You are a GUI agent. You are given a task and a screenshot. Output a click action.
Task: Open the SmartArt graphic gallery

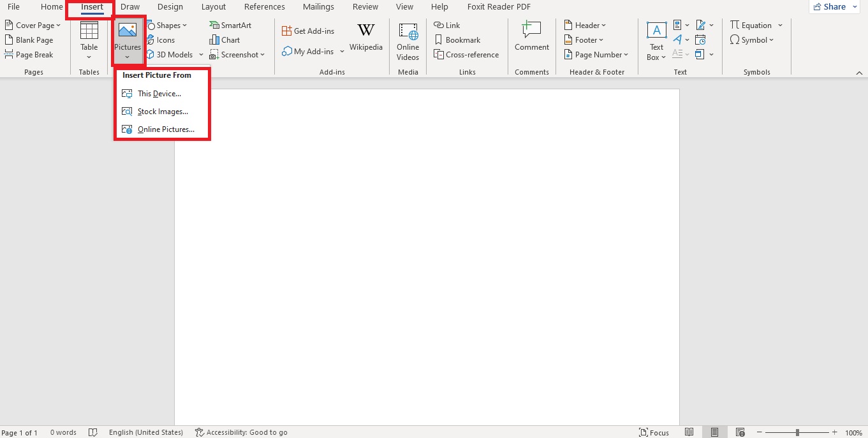230,25
